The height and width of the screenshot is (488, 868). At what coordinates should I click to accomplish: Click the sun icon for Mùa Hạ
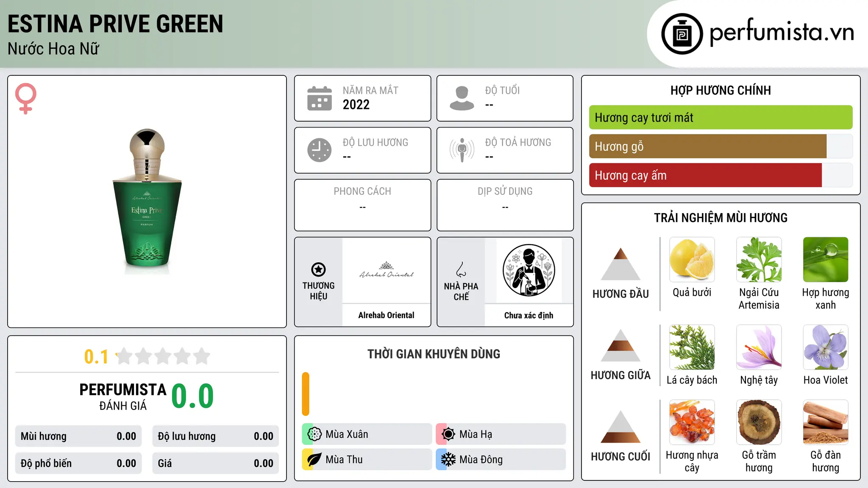[x=448, y=434]
